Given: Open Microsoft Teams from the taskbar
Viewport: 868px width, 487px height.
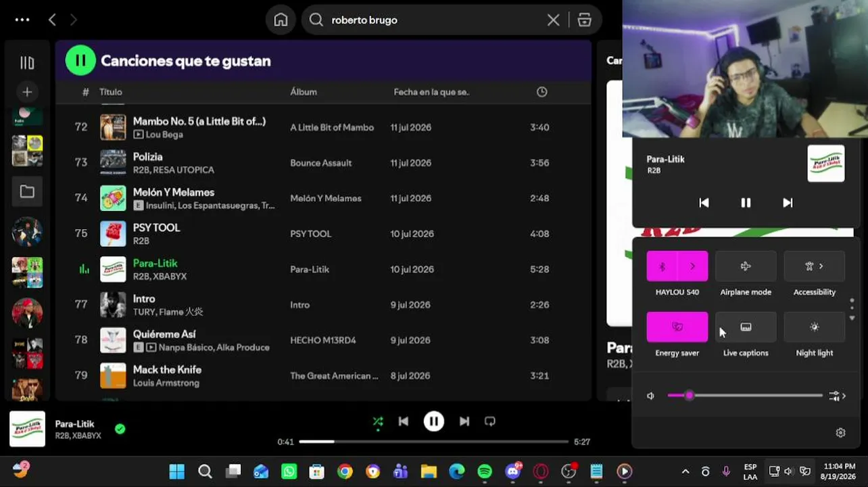Looking at the screenshot, I should 401,471.
